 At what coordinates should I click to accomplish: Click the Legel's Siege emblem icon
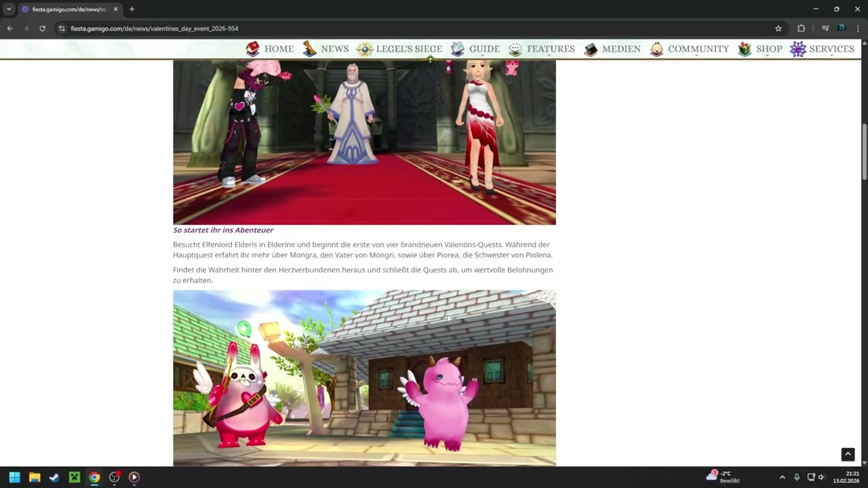pos(365,49)
